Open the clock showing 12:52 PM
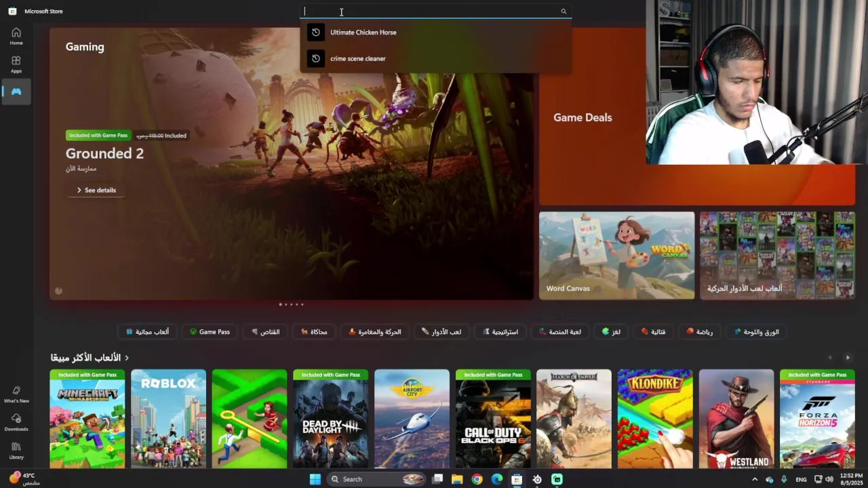This screenshot has width=868, height=488. [x=851, y=479]
